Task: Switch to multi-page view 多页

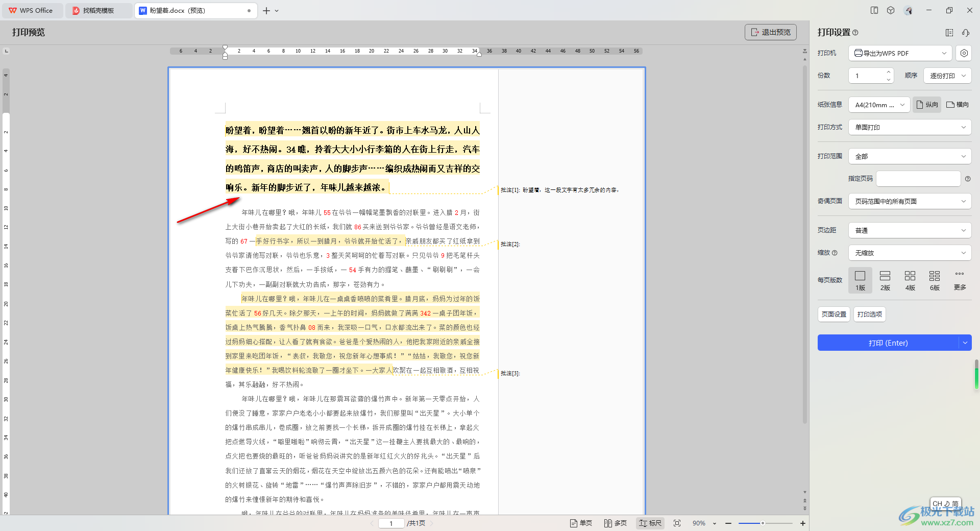Action: tap(615, 523)
